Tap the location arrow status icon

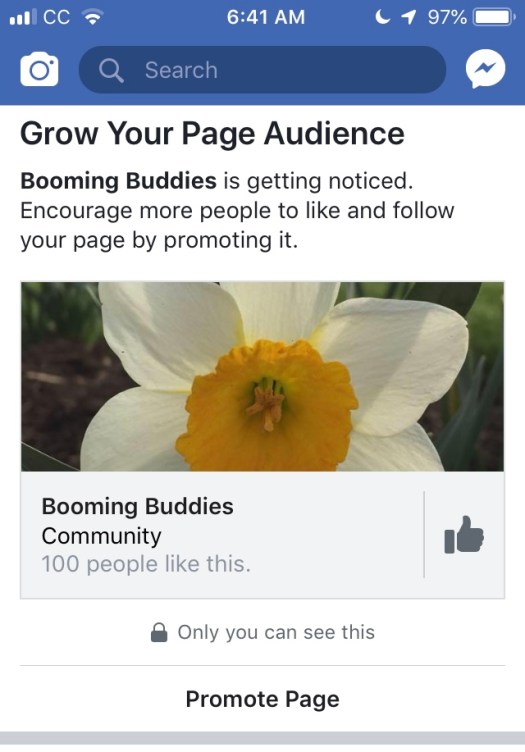(408, 17)
